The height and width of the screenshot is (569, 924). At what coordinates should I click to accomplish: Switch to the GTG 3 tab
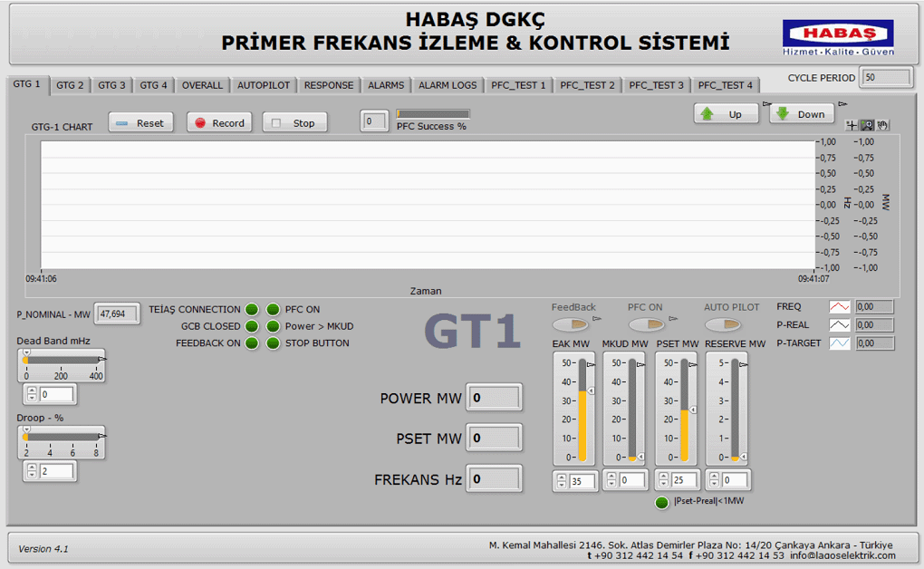[111, 85]
